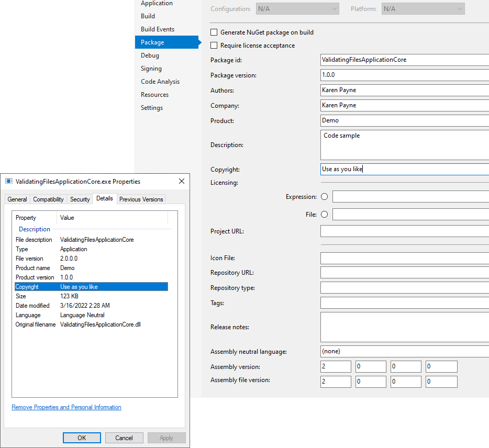The width and height of the screenshot is (489, 448).
Task: Select the Size 123 KB row
Action: (x=92, y=296)
